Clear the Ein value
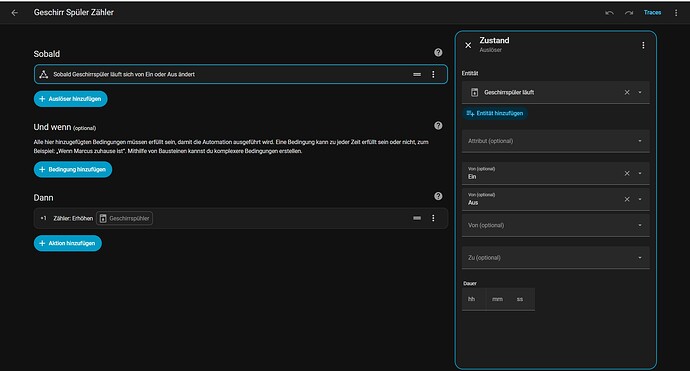 click(x=627, y=173)
